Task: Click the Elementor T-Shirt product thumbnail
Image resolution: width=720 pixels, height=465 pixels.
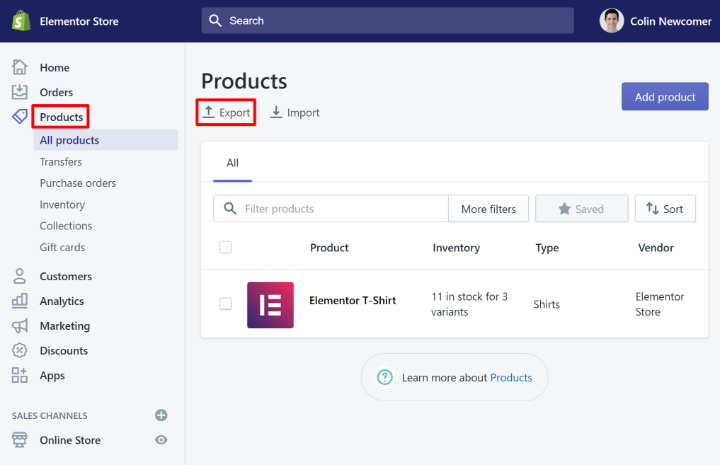Action: point(270,305)
